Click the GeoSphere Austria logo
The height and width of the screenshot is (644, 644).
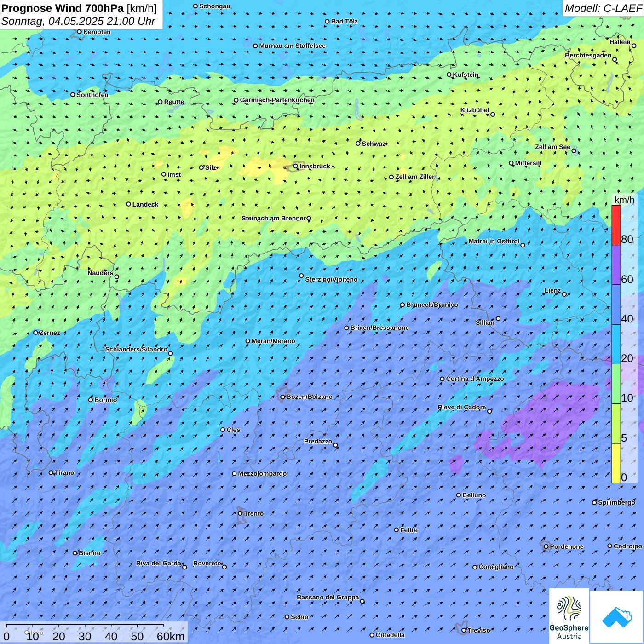click(x=569, y=616)
